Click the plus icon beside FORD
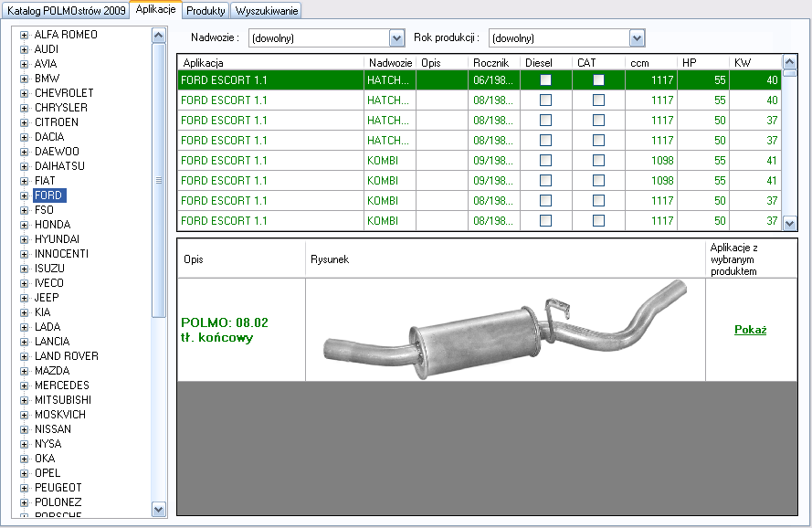Screen dimensions: 812x528 click(x=24, y=195)
